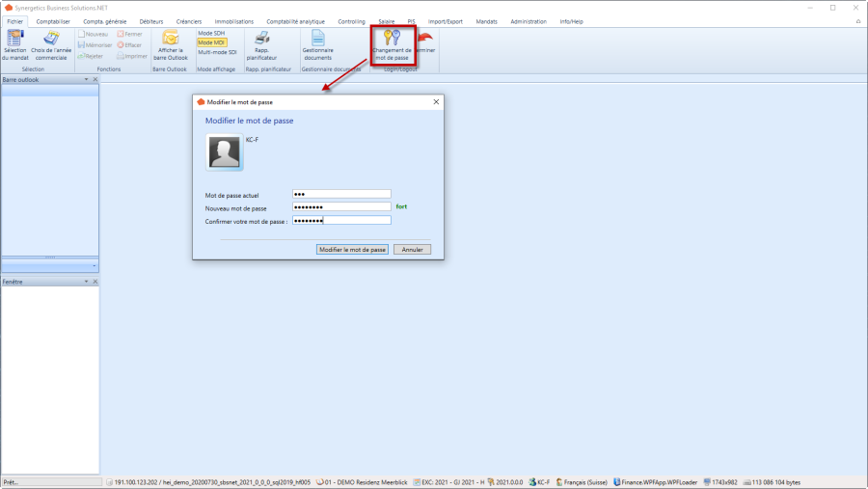Click Annuler in the password dialog
This screenshot has width=868, height=489.
pyautogui.click(x=413, y=250)
